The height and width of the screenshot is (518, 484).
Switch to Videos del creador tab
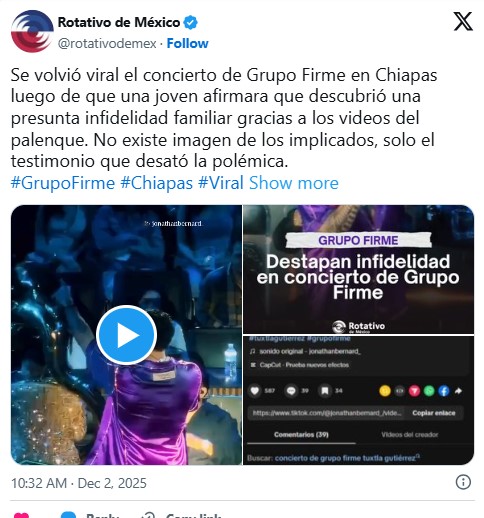[410, 435]
